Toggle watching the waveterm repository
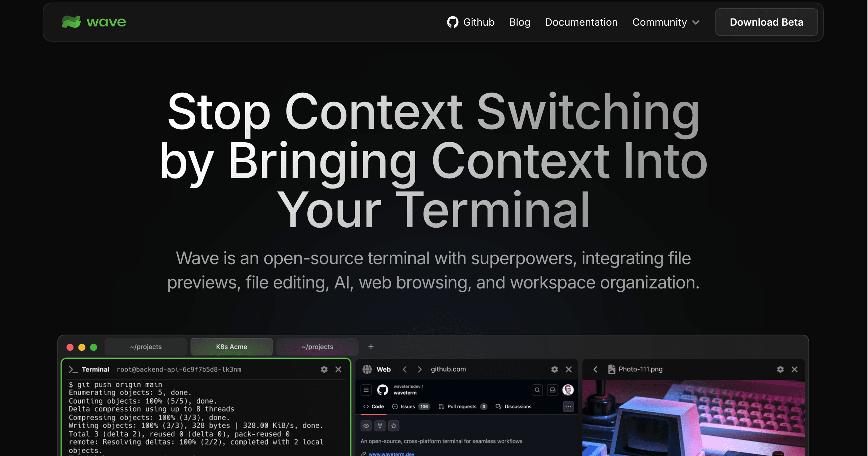 (x=366, y=426)
